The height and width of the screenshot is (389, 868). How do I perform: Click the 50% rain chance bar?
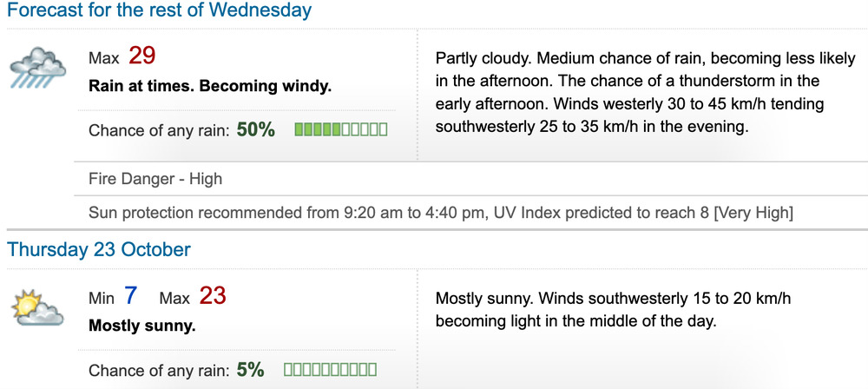(341, 130)
